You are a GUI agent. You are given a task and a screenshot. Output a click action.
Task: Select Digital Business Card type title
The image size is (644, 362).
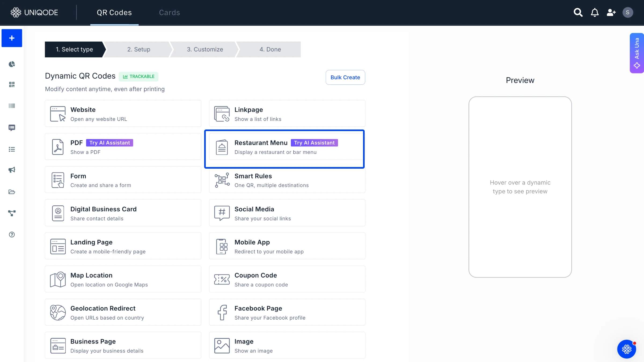click(103, 209)
